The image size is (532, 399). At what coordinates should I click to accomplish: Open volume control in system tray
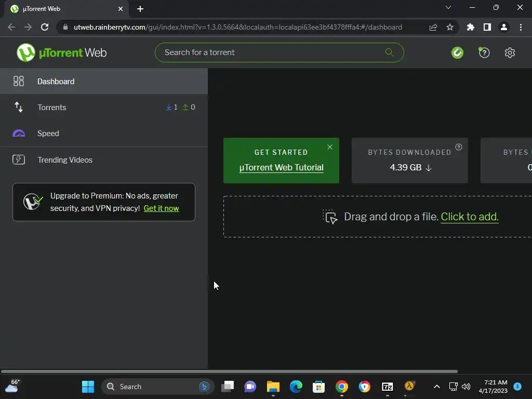[466, 387]
